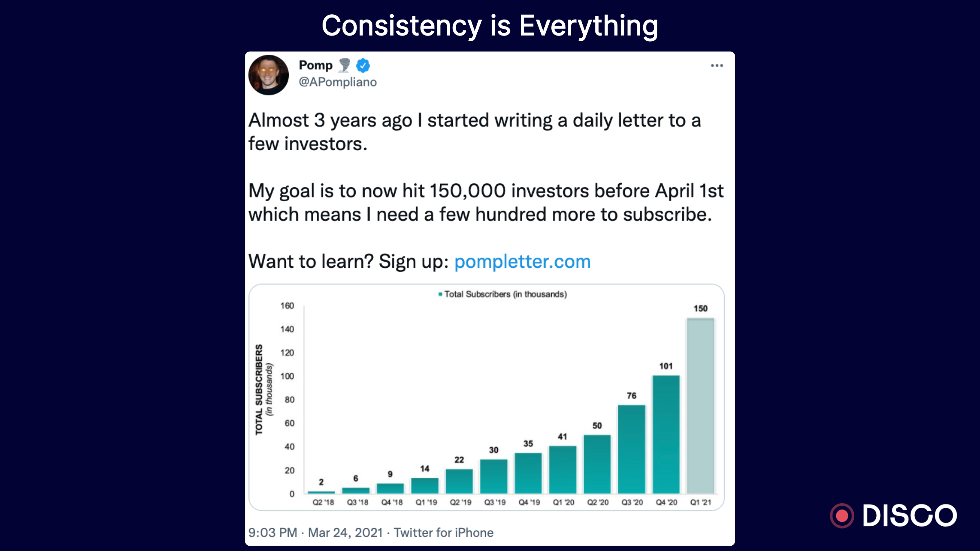The width and height of the screenshot is (980, 551).
Task: Click the blue verified checkmark badge
Action: 363,65
